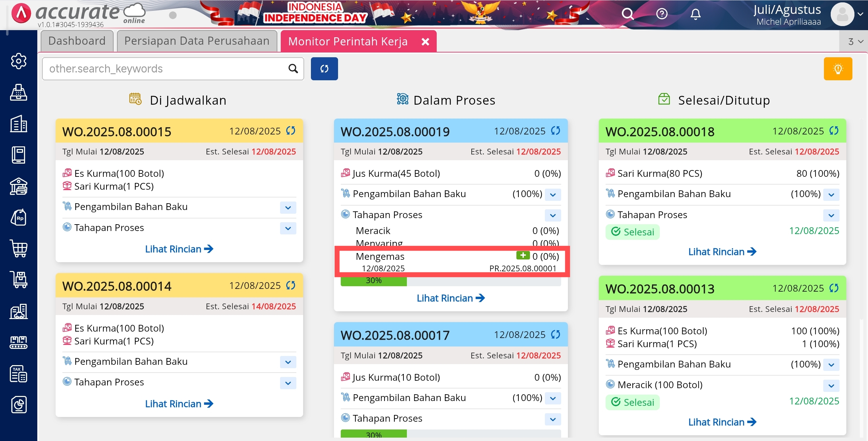The image size is (868, 441).
Task: Open the TAX module sidebar icon
Action: point(18,374)
